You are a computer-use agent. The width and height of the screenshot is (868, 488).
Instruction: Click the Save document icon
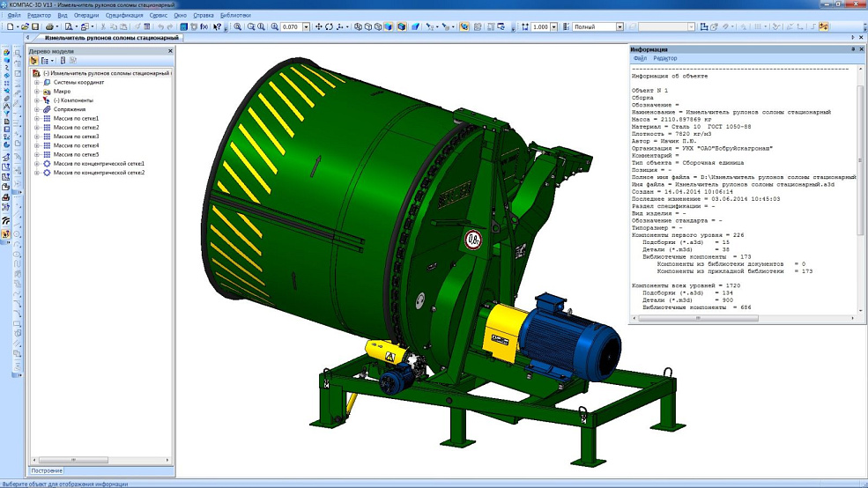(x=35, y=27)
